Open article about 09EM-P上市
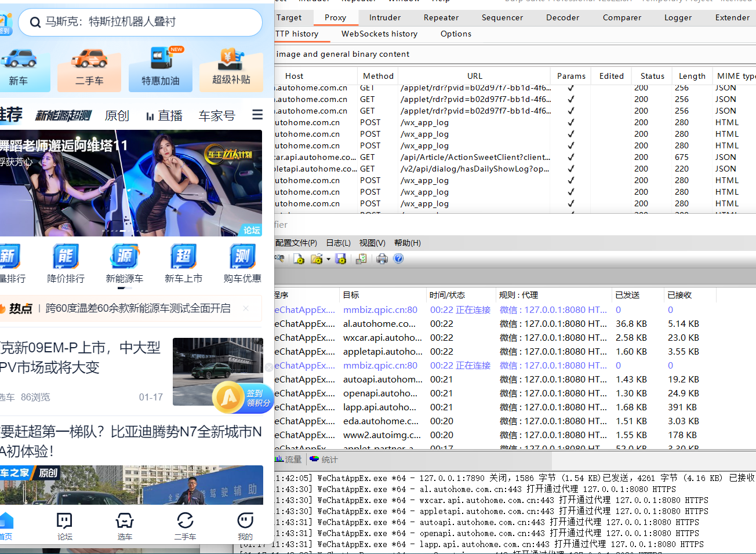Viewport: 756px width, 554px height. pos(81,357)
